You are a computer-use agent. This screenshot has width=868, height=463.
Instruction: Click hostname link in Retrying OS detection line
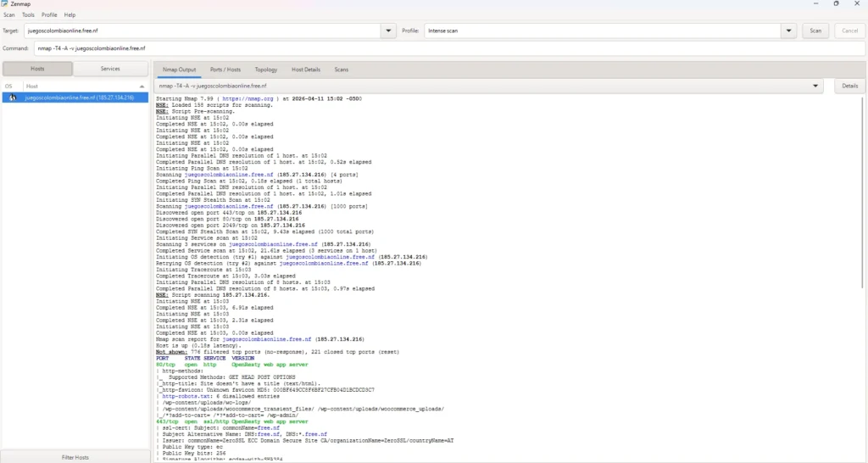pos(324,264)
